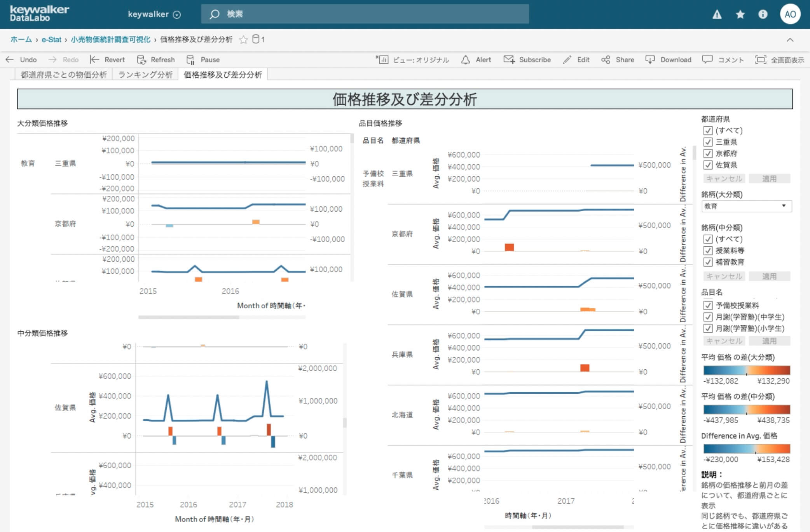This screenshot has width=810, height=532.
Task: Click 北海道 row label in 品目価格推移
Action: pos(402,415)
